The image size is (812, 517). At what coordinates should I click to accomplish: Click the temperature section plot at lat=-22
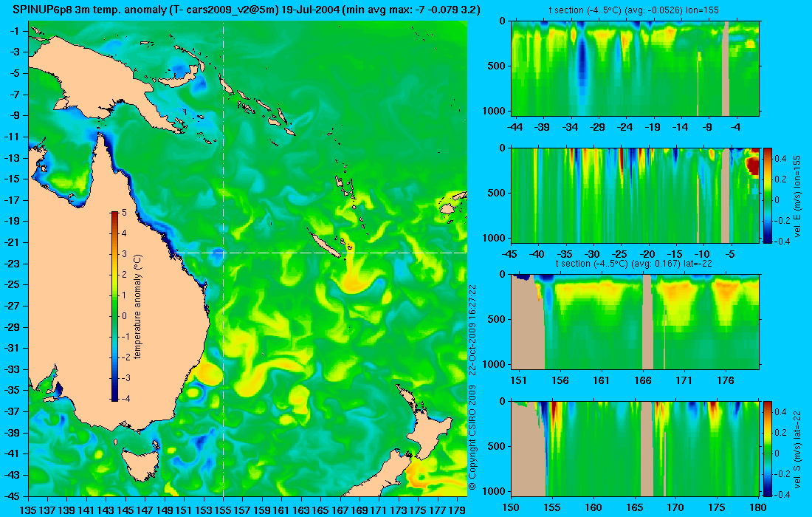tap(636, 322)
